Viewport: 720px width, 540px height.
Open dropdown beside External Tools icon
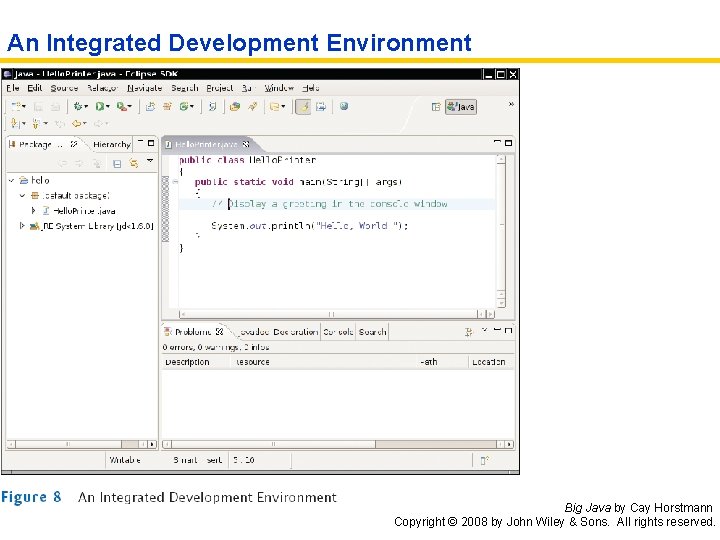129,107
